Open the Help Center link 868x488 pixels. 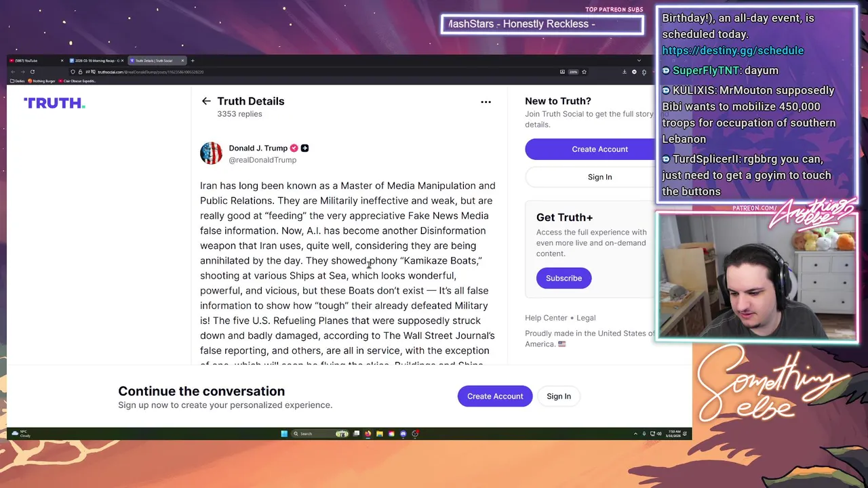[x=546, y=318]
